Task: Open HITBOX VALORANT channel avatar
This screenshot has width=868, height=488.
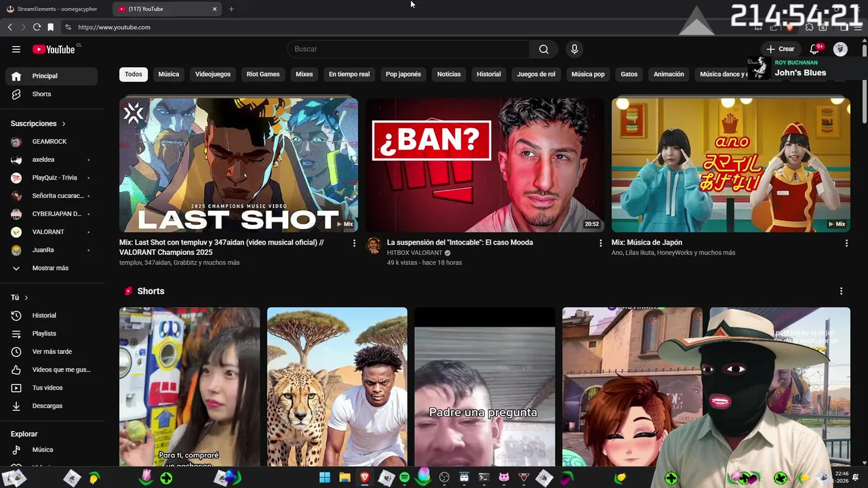Action: pyautogui.click(x=374, y=245)
